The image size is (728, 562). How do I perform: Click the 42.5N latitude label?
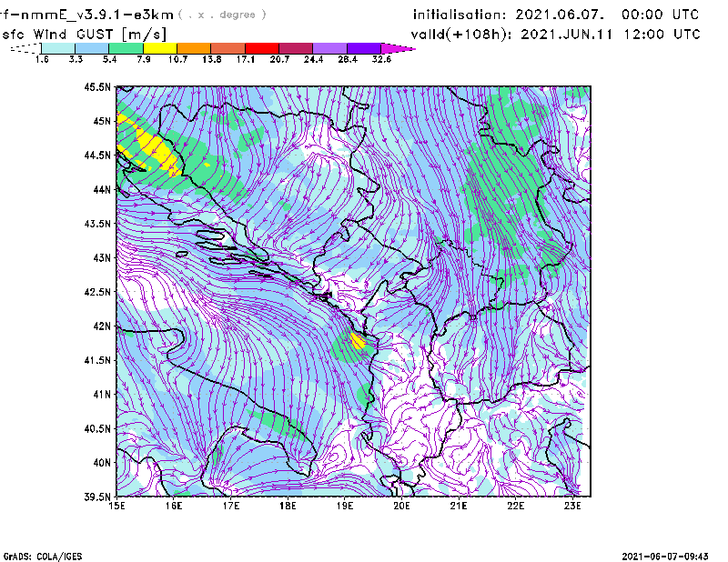pos(97,292)
